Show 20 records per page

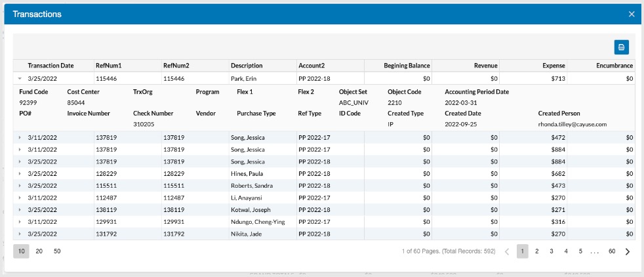tap(39, 251)
